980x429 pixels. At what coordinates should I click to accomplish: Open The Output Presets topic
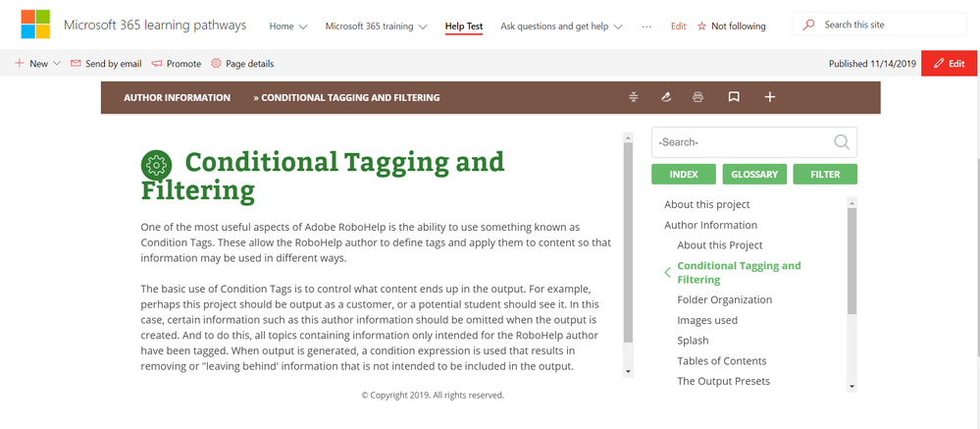(724, 381)
